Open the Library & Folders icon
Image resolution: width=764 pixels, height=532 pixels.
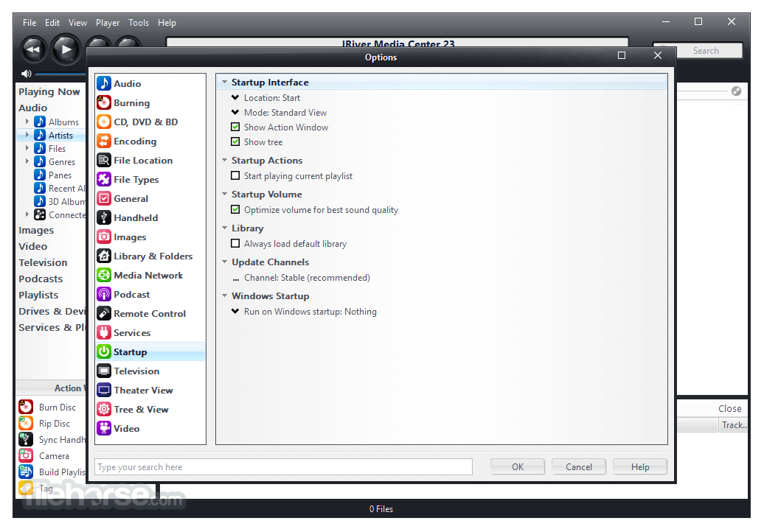[104, 256]
